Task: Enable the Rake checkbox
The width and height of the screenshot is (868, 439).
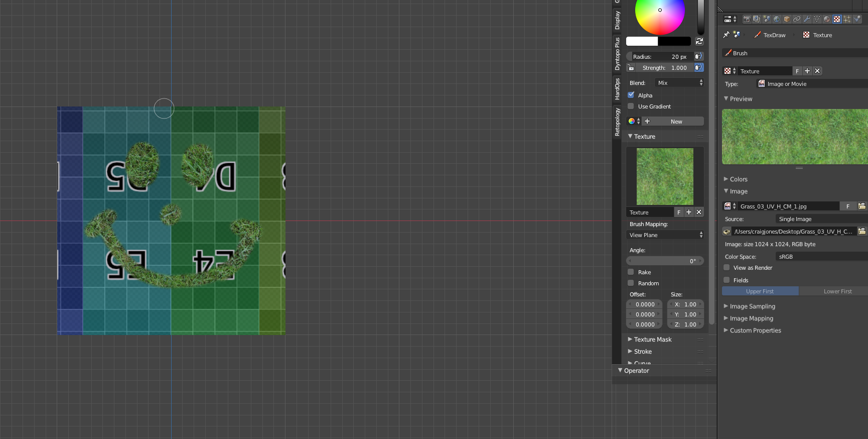Action: click(x=631, y=272)
